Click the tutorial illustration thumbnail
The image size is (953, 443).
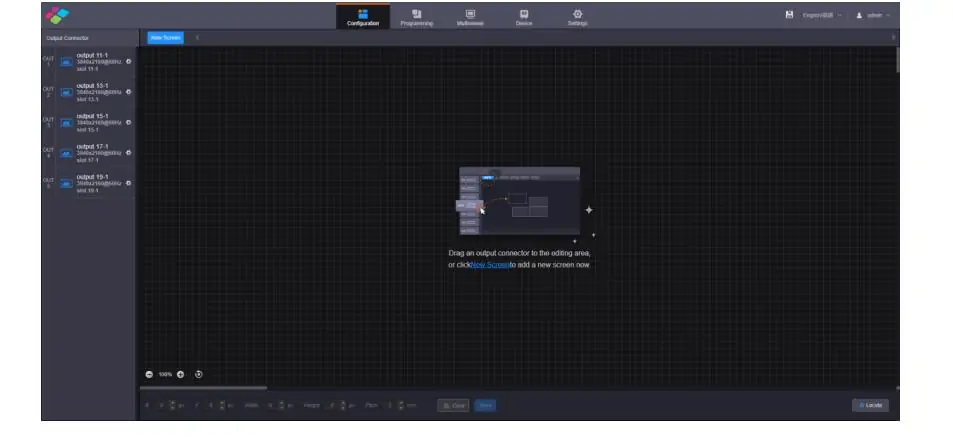point(520,201)
